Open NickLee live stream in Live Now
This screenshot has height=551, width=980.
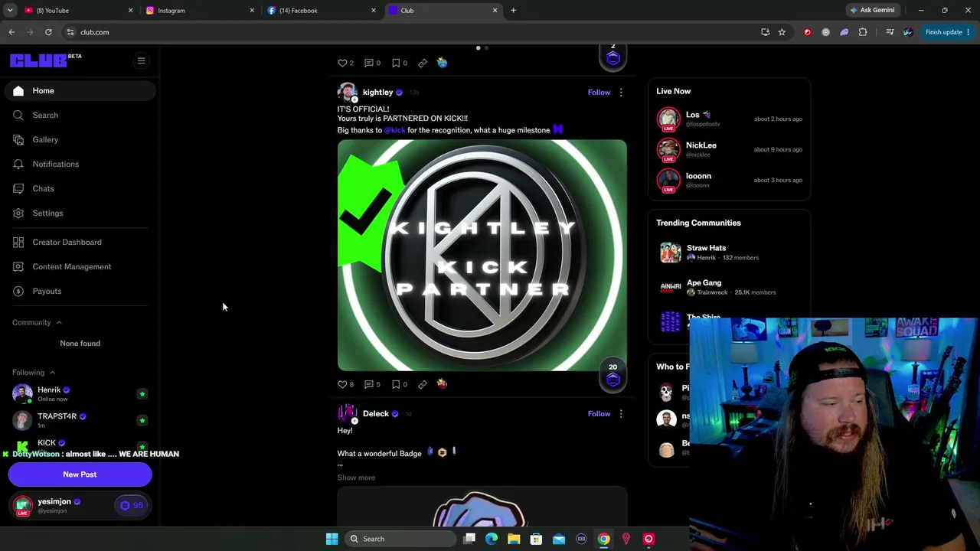729,149
